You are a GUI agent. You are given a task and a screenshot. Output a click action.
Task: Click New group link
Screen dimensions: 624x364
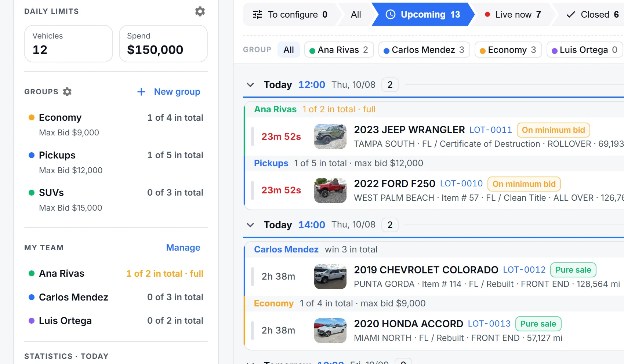coord(177,92)
